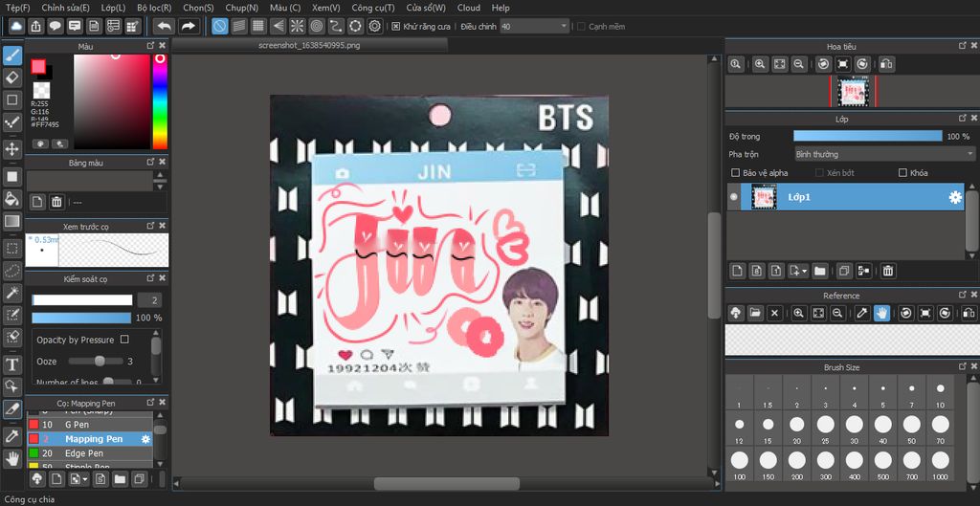Adjust the rainbow hue strip

point(160,101)
